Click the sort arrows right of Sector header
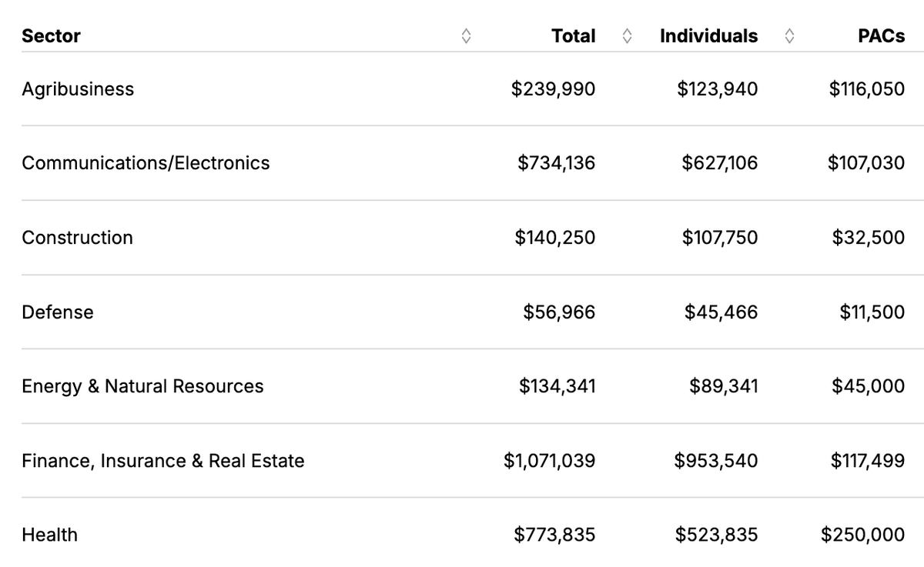 click(465, 36)
